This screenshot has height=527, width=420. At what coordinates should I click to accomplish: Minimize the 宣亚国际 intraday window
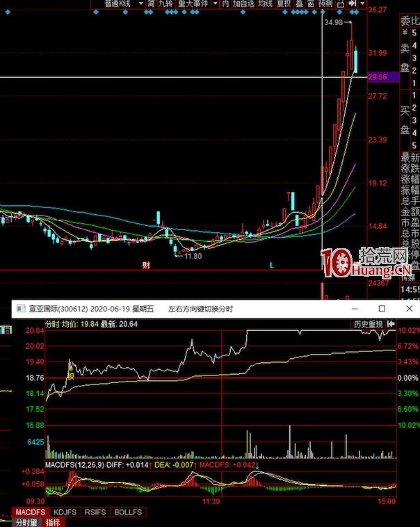click(355, 309)
